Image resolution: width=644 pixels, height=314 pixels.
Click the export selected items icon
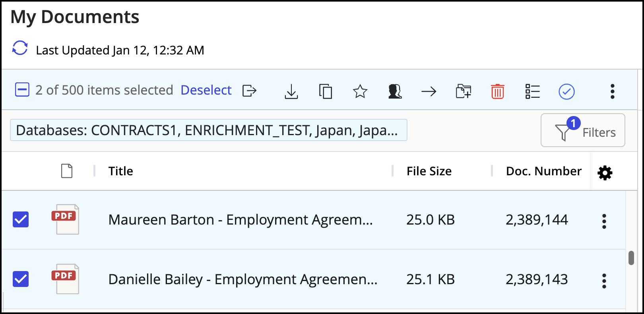pos(249,91)
